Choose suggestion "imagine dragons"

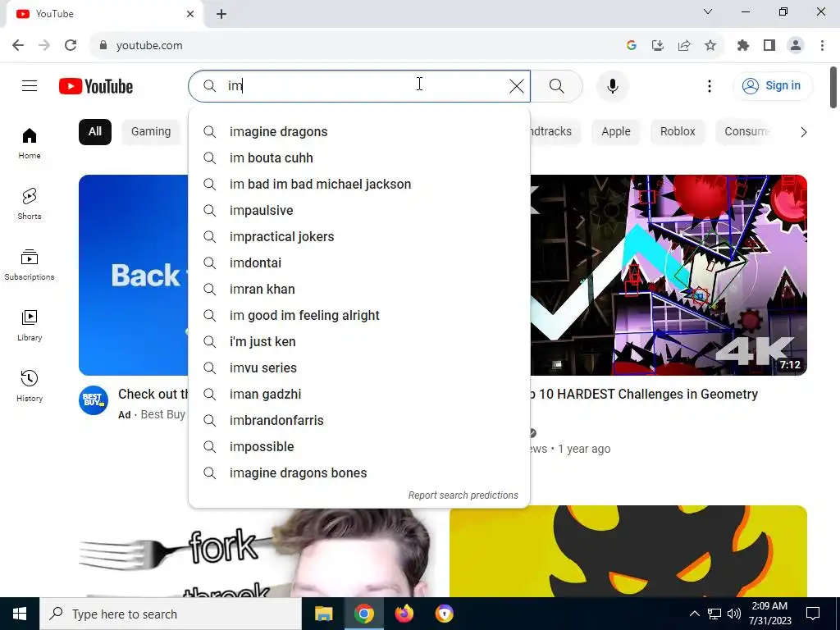[359, 132]
